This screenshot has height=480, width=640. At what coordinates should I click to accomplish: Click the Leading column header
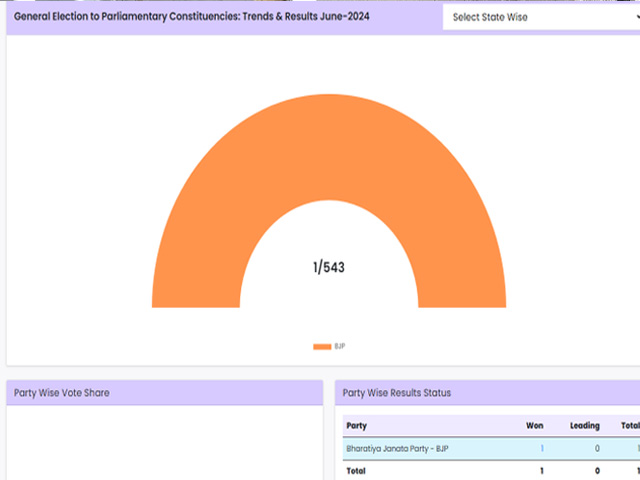(x=585, y=426)
